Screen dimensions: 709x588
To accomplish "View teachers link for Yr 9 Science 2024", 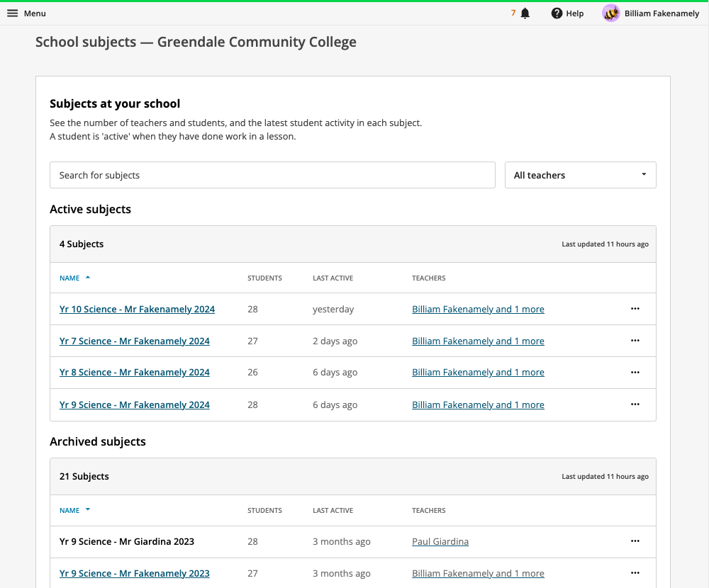I will click(478, 405).
